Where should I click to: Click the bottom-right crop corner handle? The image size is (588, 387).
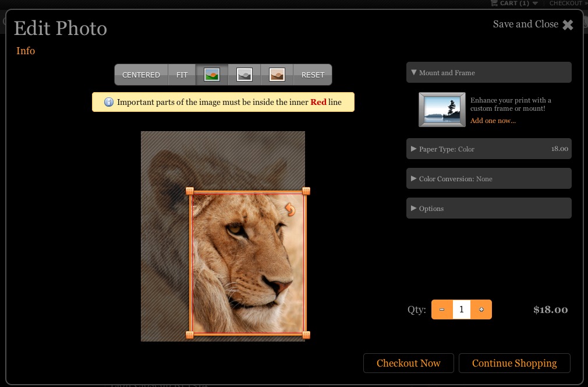pos(306,335)
